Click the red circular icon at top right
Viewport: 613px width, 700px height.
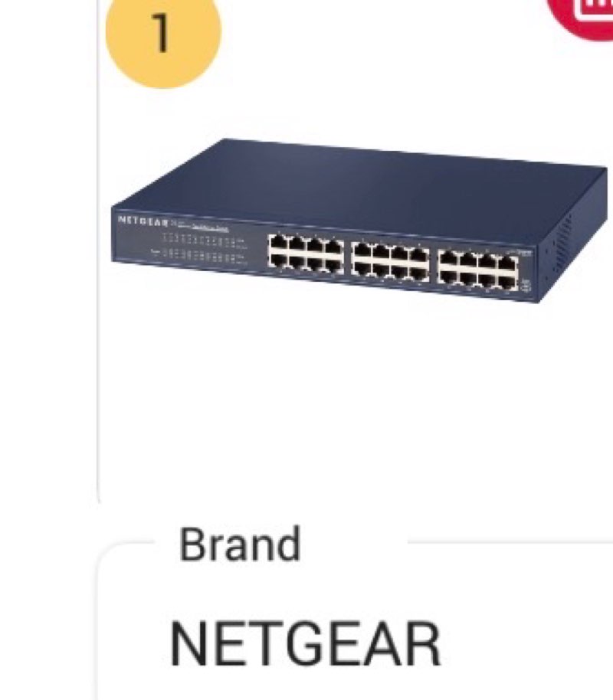(x=582, y=17)
